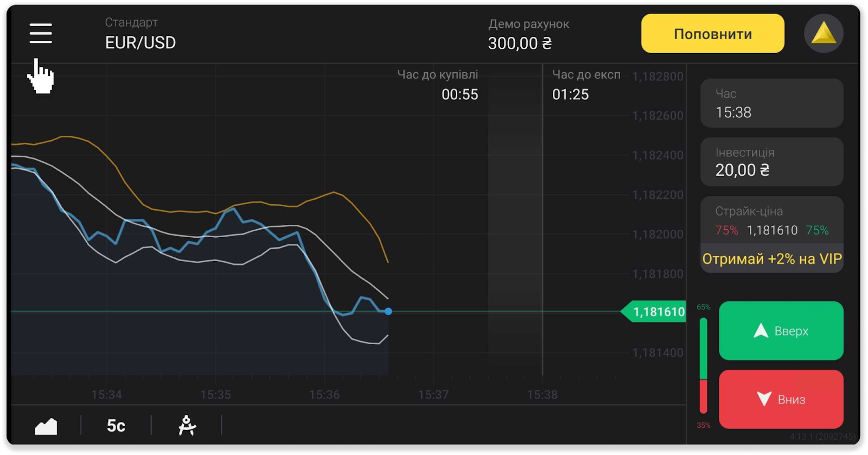Image resolution: width=868 pixels, height=455 pixels.
Task: Click the blue current price dot on chart
Action: tap(388, 312)
